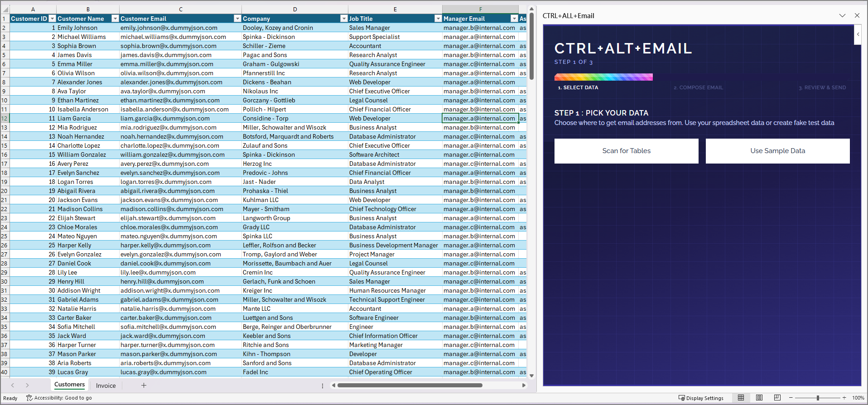
Task: Collapse the add-in side arrow tab
Action: pos(858,34)
